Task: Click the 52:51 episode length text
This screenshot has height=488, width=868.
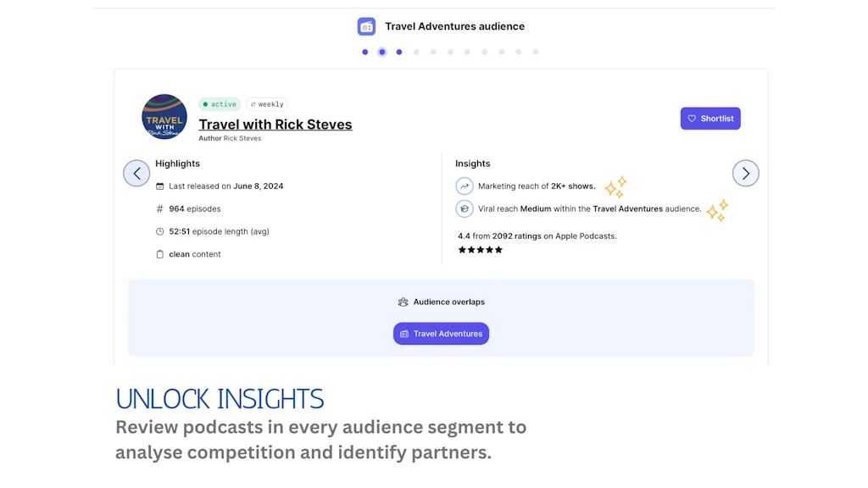Action: click(220, 231)
